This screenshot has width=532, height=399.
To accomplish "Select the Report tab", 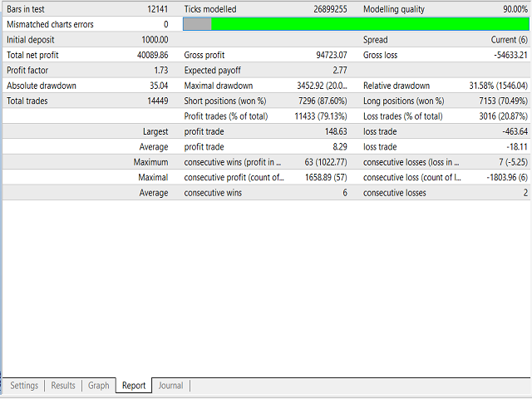I will 134,386.
